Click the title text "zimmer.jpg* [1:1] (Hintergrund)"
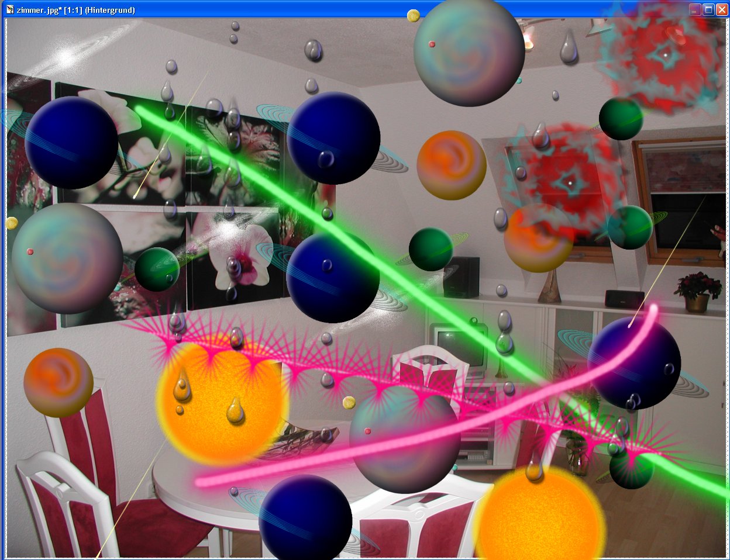 (x=76, y=10)
